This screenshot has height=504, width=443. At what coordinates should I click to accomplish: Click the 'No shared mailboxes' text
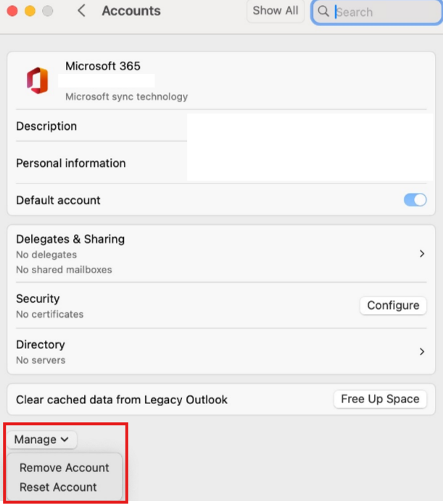point(64,269)
